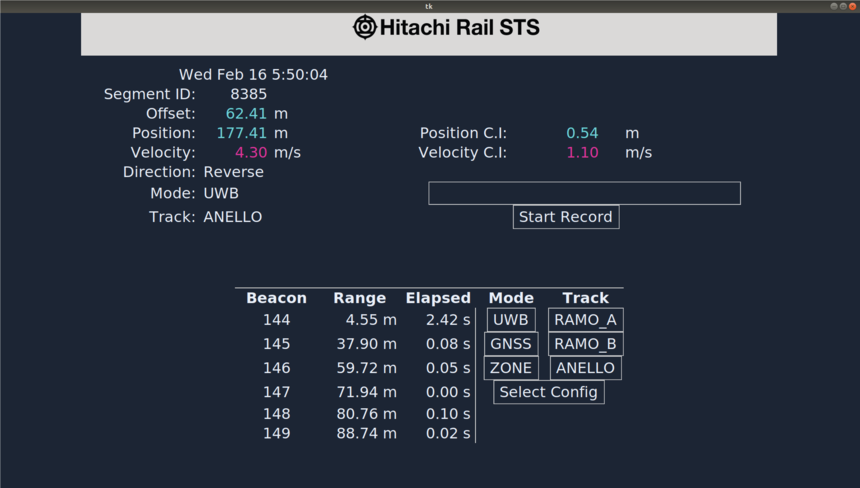Select the UWB mode button

pyautogui.click(x=511, y=320)
